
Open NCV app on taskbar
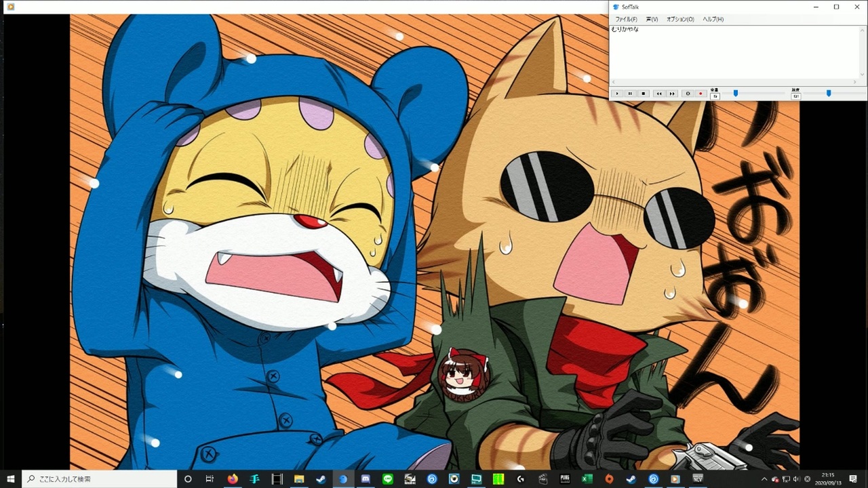pyautogui.click(x=698, y=479)
